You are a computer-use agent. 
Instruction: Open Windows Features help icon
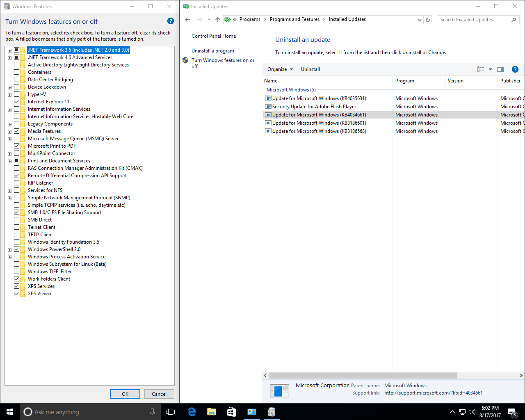171,21
